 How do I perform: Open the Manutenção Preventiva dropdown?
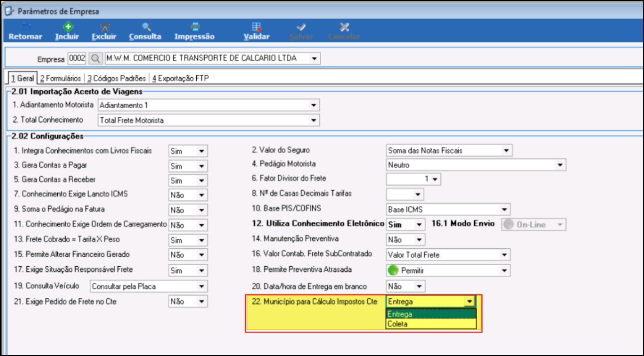[x=419, y=240]
